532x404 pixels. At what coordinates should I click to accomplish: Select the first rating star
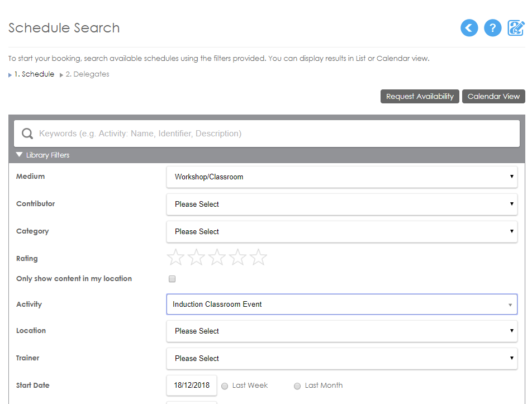point(175,257)
